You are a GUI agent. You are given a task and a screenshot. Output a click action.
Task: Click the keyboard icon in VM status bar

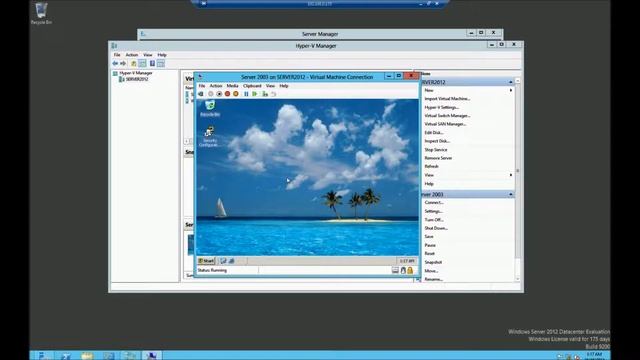click(x=395, y=270)
